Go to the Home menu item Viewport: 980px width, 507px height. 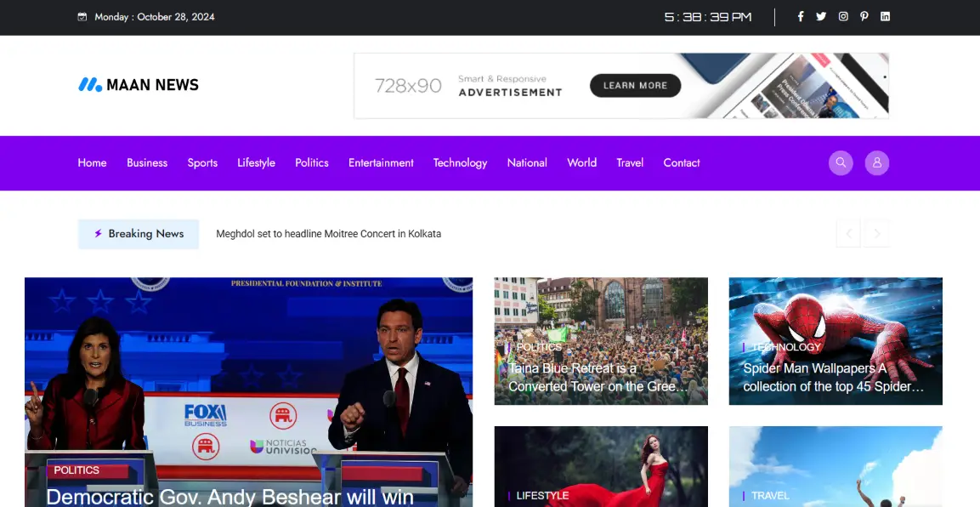[92, 162]
